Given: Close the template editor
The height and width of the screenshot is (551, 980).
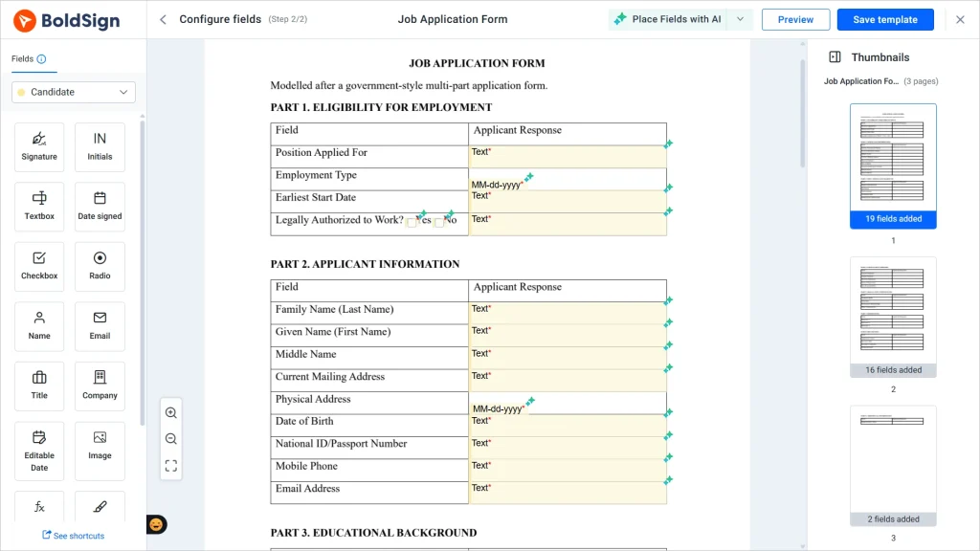Looking at the screenshot, I should point(961,19).
